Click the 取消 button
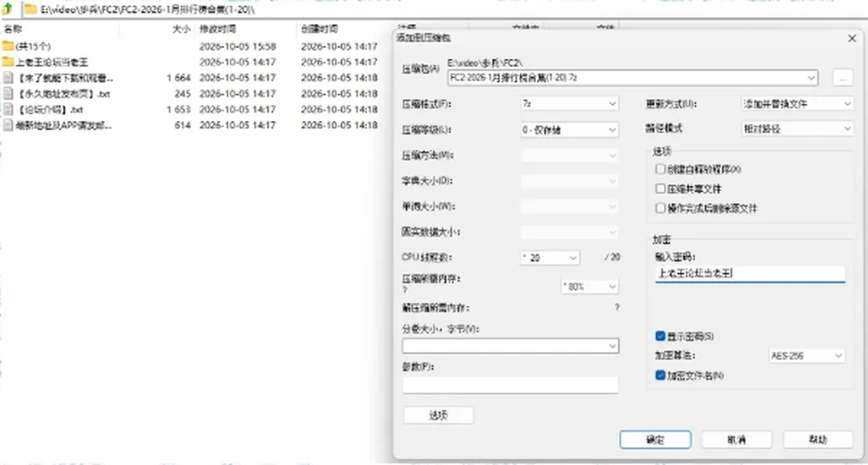868x465 pixels. tap(737, 440)
